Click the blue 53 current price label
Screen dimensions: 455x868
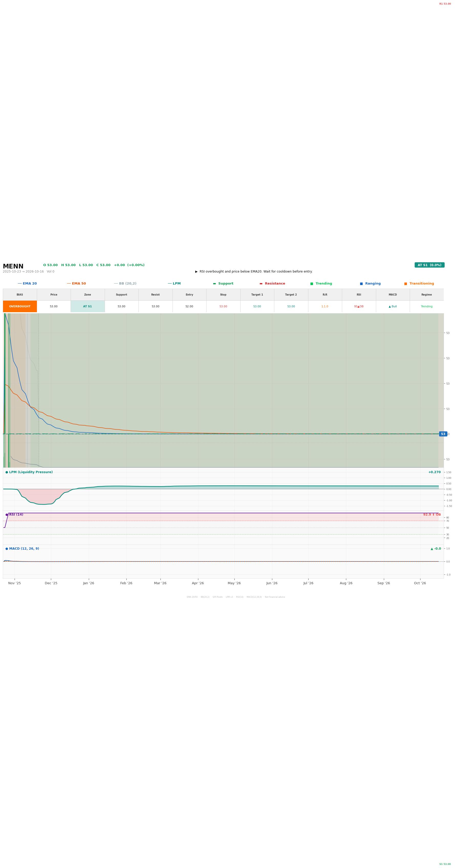click(x=443, y=434)
